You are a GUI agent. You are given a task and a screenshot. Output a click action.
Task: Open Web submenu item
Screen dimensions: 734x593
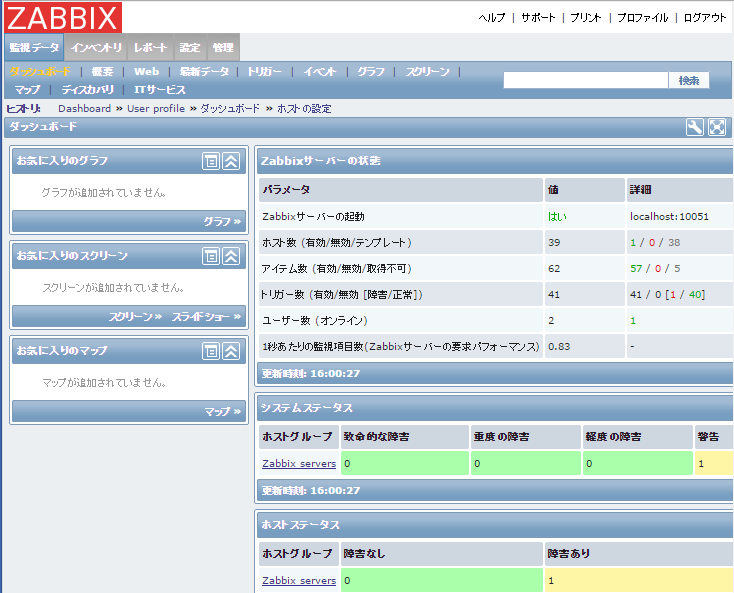tap(147, 72)
